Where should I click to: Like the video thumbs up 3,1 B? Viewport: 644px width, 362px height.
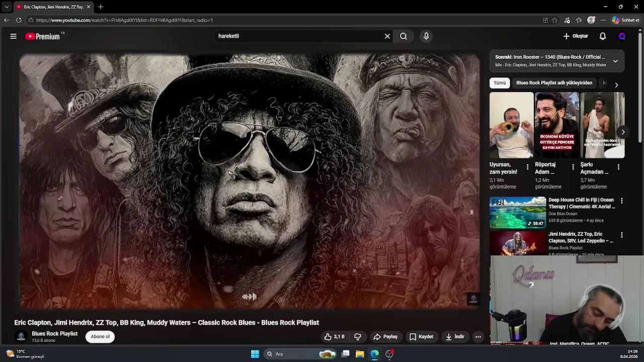(335, 337)
